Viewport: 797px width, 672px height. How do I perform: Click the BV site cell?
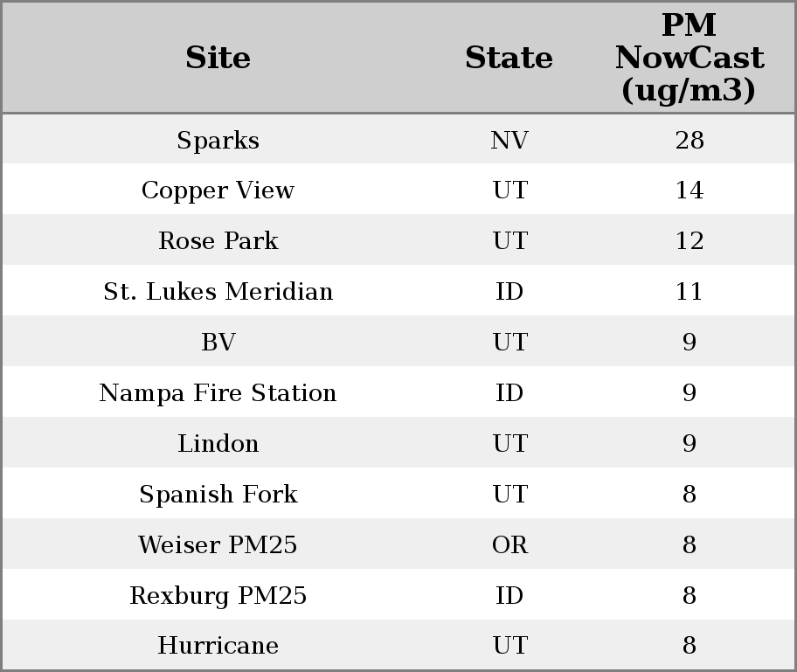pyautogui.click(x=218, y=343)
